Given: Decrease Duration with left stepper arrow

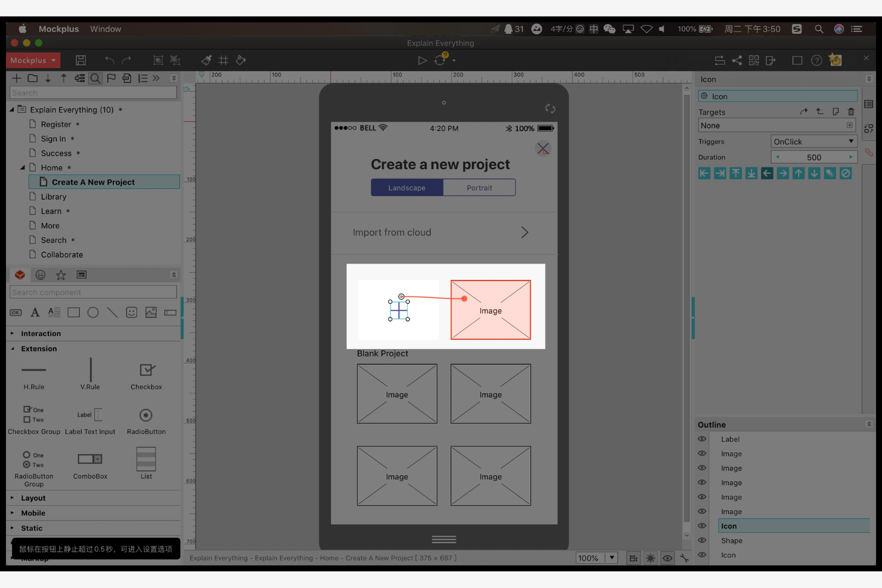Looking at the screenshot, I should pos(777,157).
